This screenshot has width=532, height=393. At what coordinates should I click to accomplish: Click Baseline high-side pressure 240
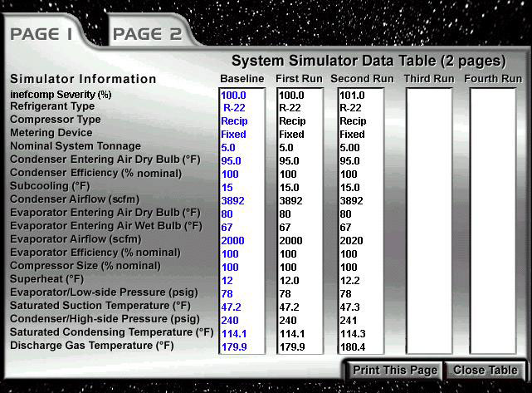coord(230,321)
